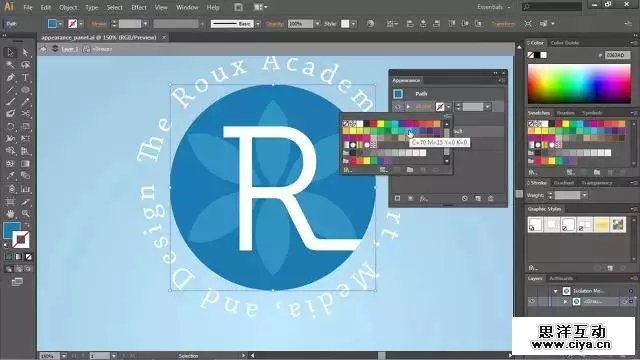This screenshot has height=360, width=640.
Task: Click yellow graphic style thumbnail
Action: tap(601, 224)
